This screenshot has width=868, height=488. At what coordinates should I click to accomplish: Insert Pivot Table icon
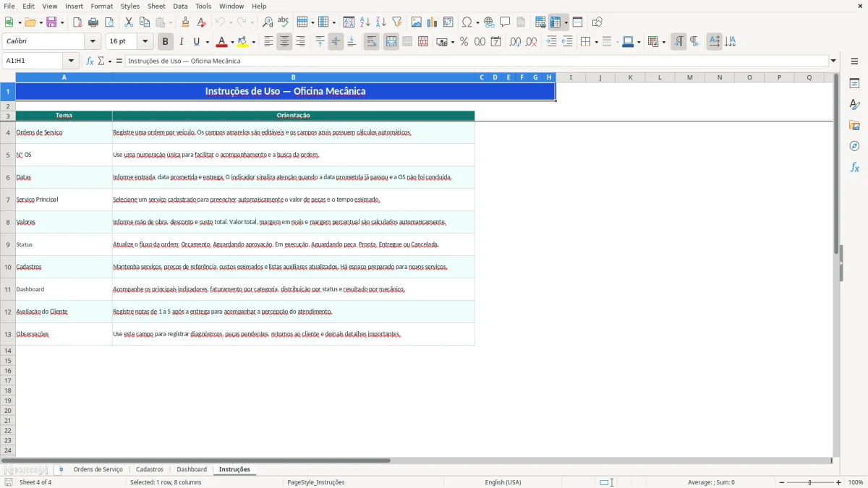(x=448, y=22)
